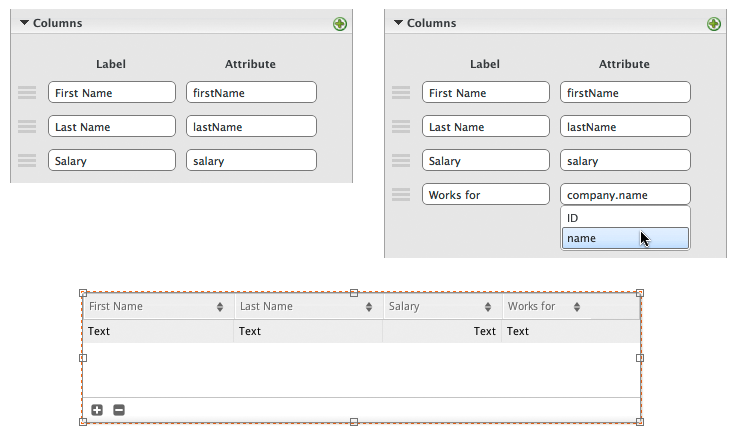The image size is (736, 431).
Task: Click sort arrows in First Name table header
Action: (220, 307)
